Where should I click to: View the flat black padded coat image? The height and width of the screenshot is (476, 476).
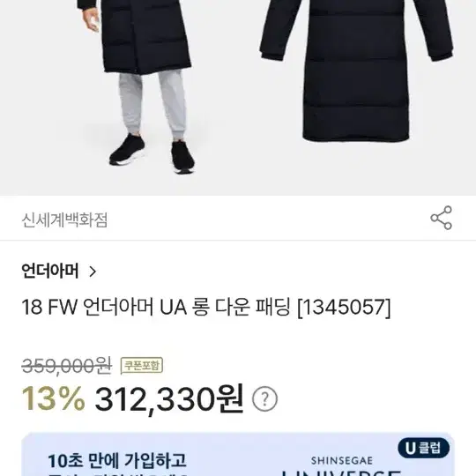pyautogui.click(x=356, y=71)
